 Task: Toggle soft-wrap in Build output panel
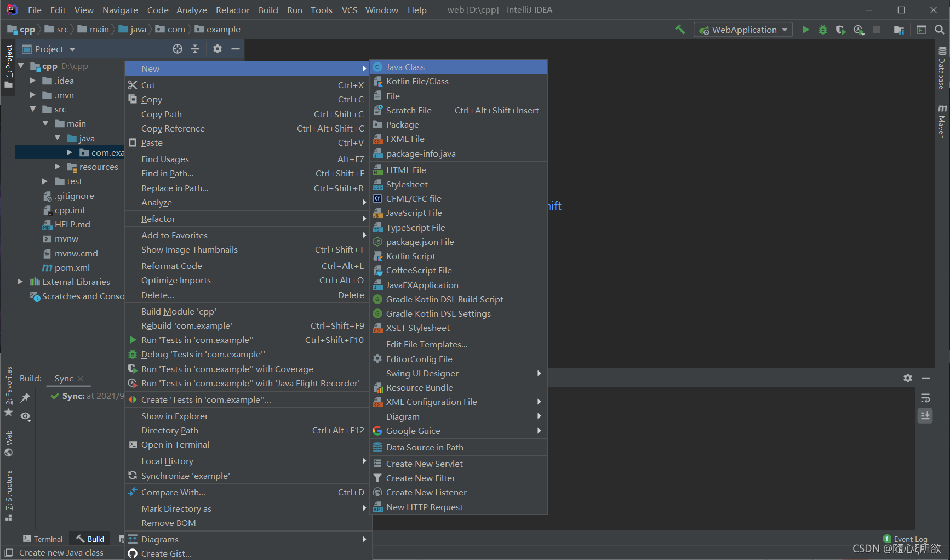(x=925, y=398)
